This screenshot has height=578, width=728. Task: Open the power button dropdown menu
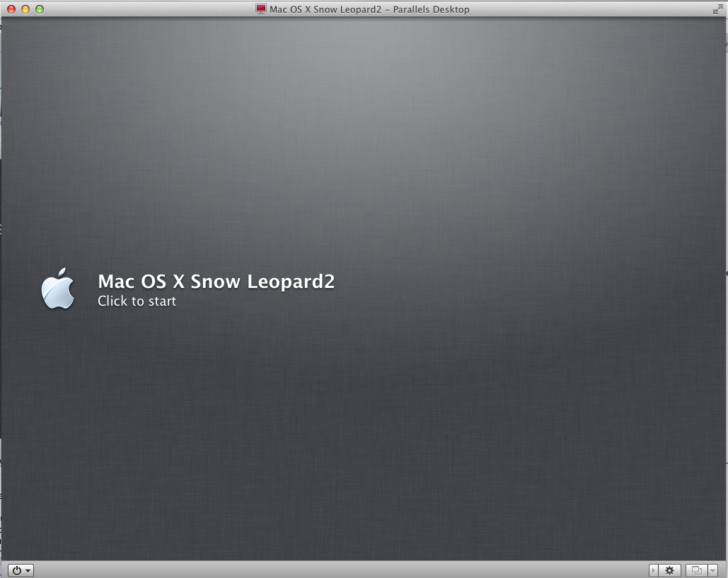(21, 570)
